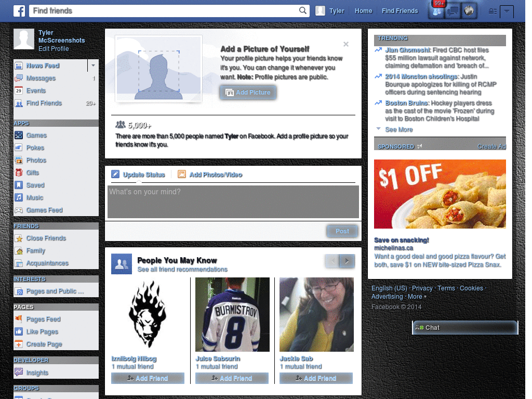Open English (US) language link
The image size is (532, 399).
point(389,288)
